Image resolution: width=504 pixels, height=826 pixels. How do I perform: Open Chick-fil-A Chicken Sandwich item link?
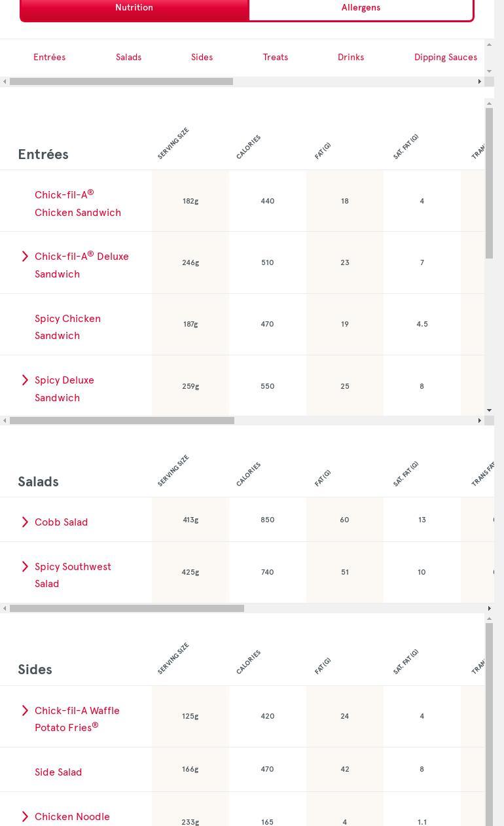77,204
